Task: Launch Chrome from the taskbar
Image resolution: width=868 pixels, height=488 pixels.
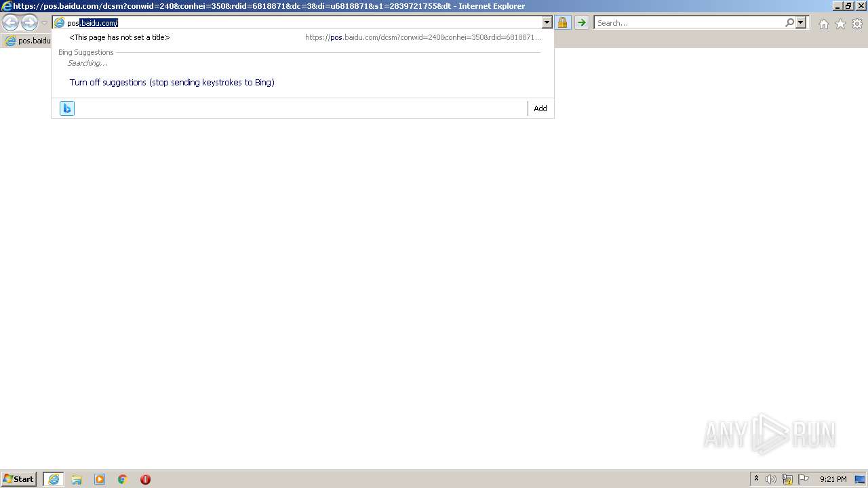Action: pyautogui.click(x=123, y=479)
